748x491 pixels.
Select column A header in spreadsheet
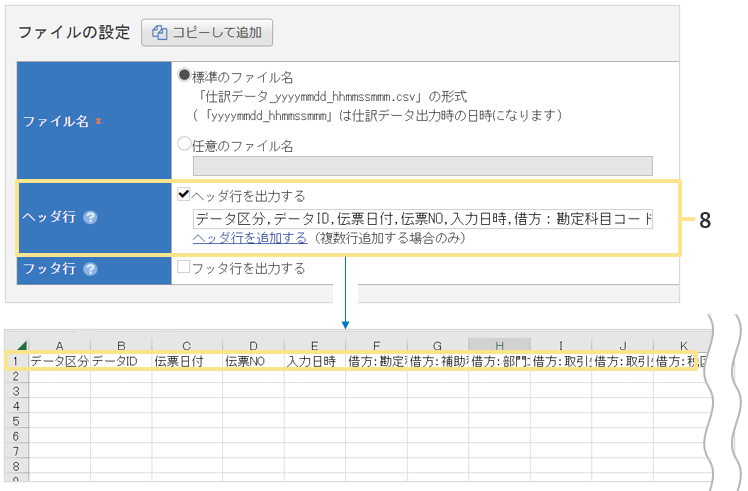point(59,345)
